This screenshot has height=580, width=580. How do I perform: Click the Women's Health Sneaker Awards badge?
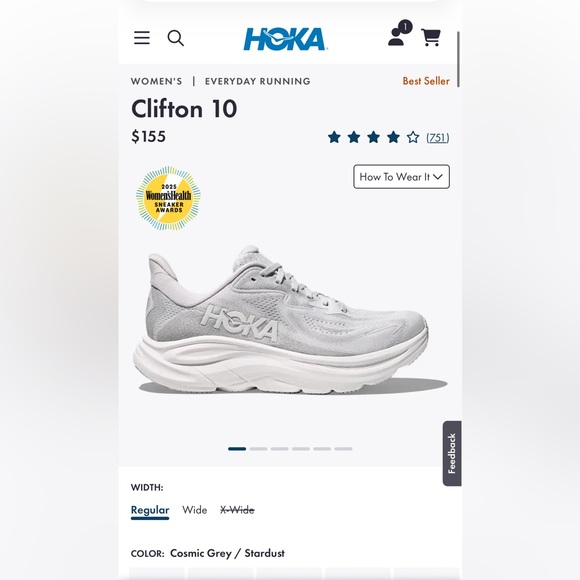[168, 198]
